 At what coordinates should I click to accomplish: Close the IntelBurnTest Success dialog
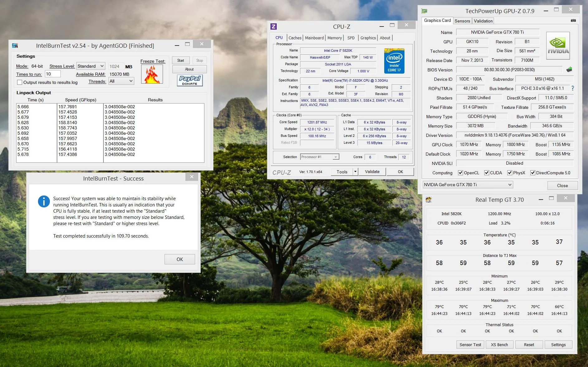[192, 177]
